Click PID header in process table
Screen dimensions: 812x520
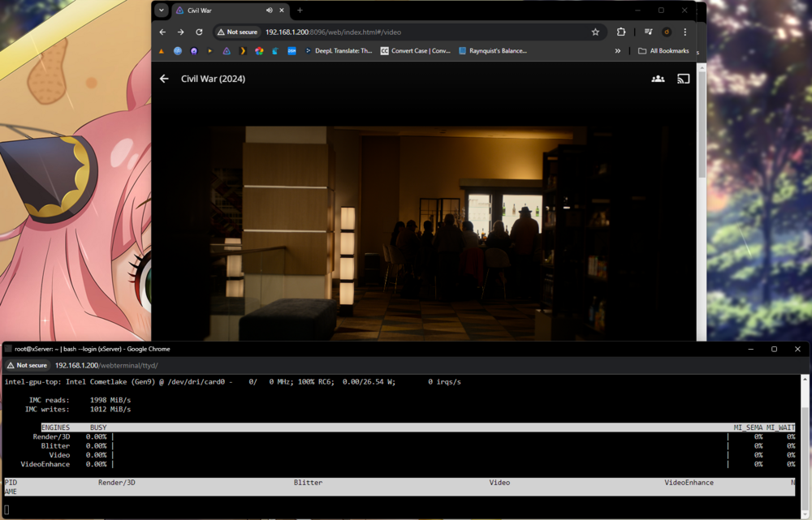(x=11, y=482)
